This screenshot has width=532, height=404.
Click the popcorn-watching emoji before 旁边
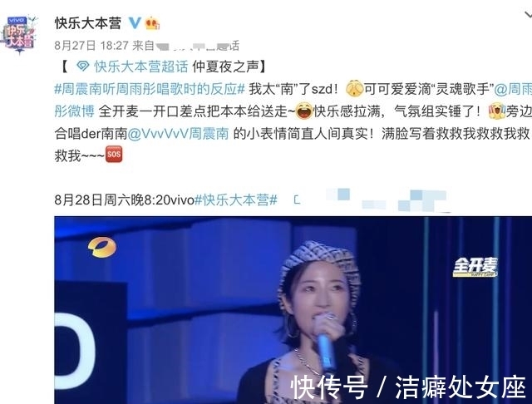497,111
